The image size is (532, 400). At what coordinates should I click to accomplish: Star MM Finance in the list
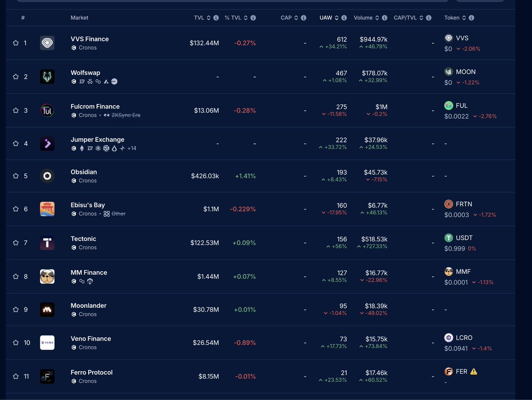[16, 276]
